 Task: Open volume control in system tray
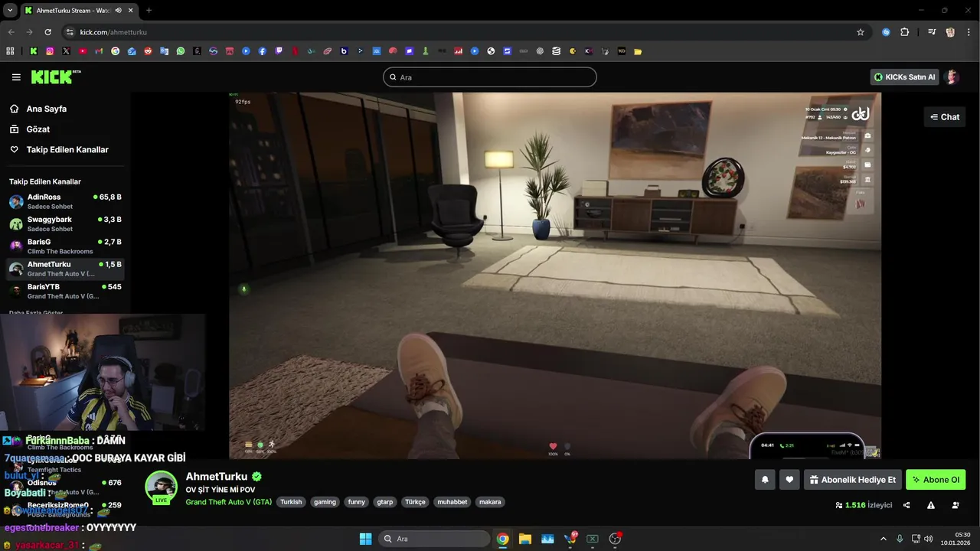pyautogui.click(x=928, y=539)
